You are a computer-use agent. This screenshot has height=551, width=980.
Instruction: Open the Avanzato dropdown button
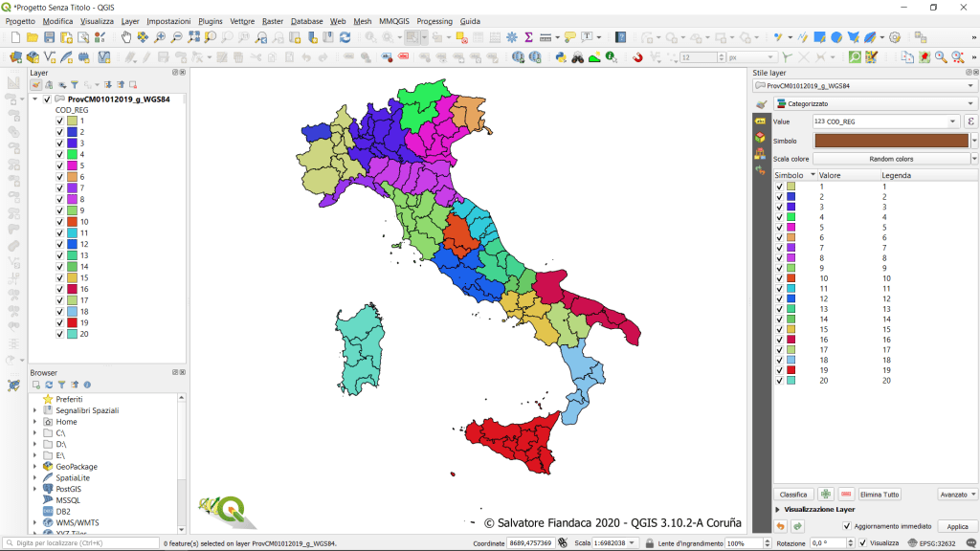(x=957, y=495)
